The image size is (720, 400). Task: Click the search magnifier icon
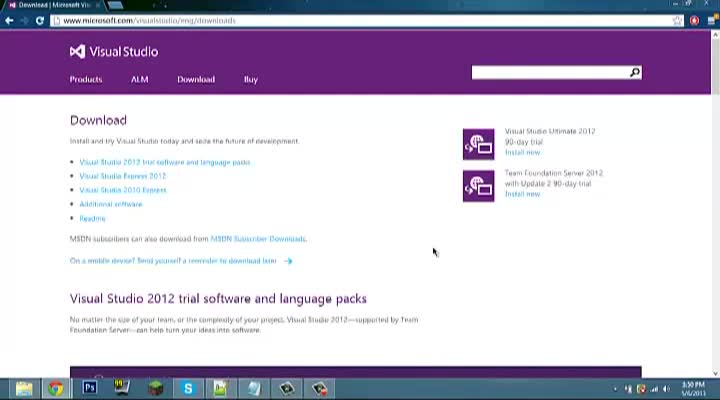tap(635, 73)
